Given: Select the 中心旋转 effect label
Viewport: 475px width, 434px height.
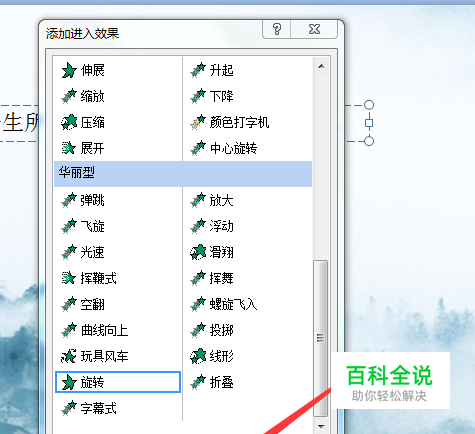Looking at the screenshot, I should coord(233,148).
